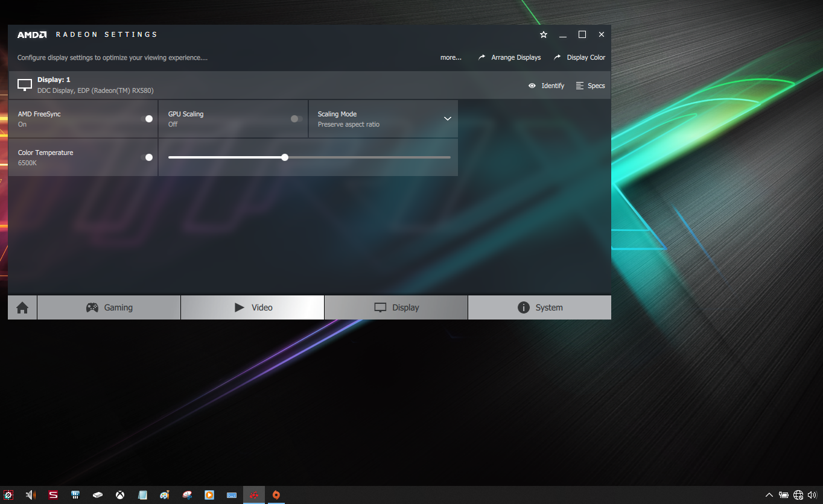Open the Notepad taskbar icon
The image size is (823, 504).
[142, 495]
